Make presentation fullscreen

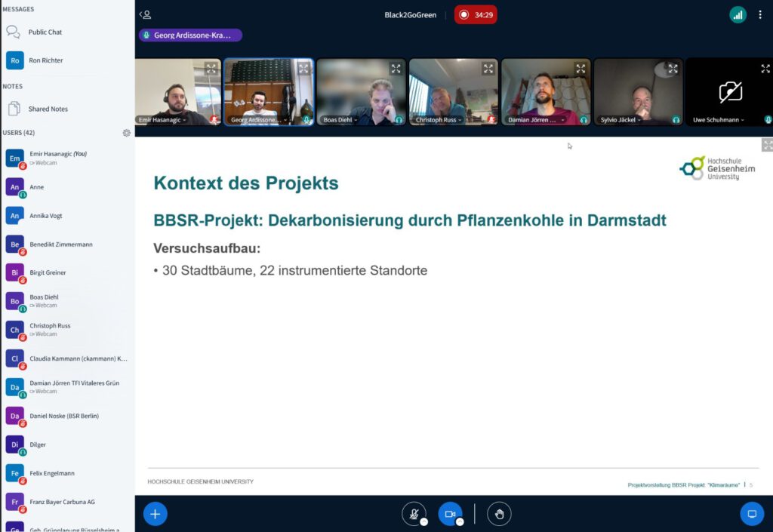[x=767, y=145]
